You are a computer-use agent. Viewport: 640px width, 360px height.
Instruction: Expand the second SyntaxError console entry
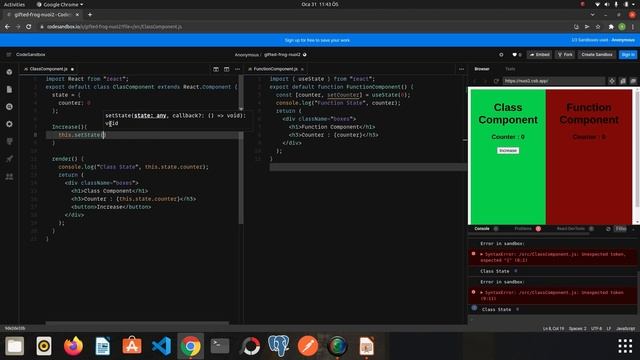(x=482, y=293)
